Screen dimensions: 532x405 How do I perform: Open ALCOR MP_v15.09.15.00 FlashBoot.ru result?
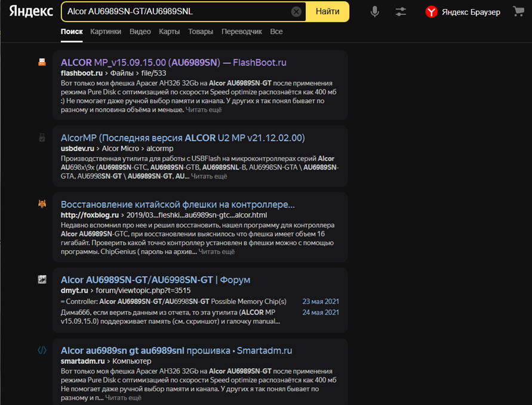[x=173, y=63]
